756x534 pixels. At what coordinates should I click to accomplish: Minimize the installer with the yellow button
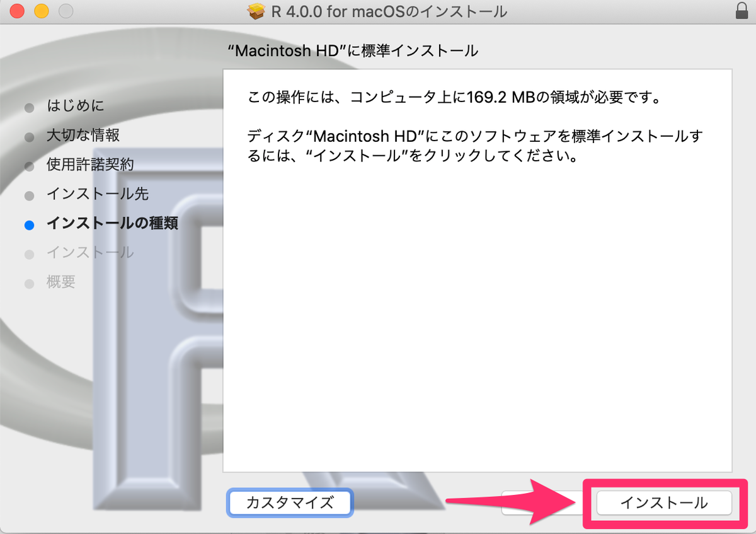41,11
